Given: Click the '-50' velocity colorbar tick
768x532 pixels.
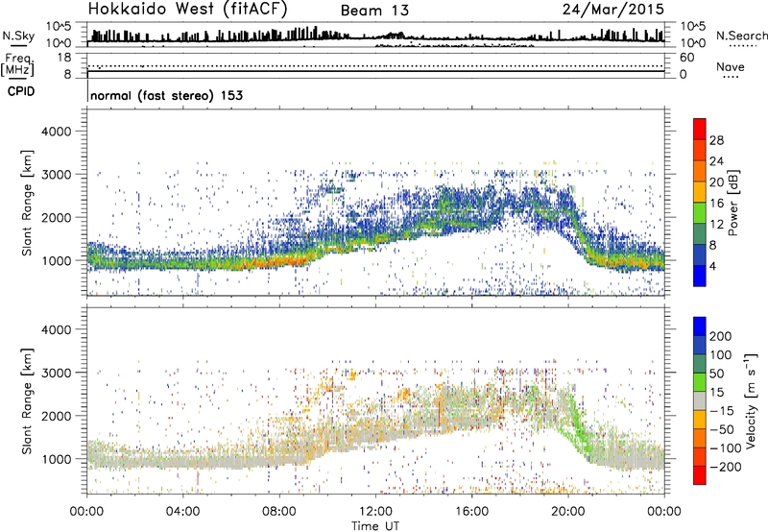Looking at the screenshot, I should tap(722, 429).
